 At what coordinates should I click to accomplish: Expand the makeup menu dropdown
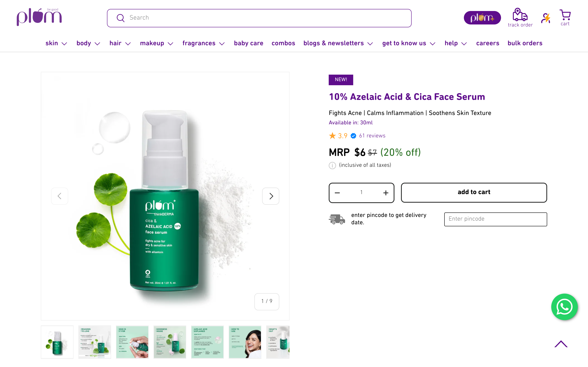point(156,43)
